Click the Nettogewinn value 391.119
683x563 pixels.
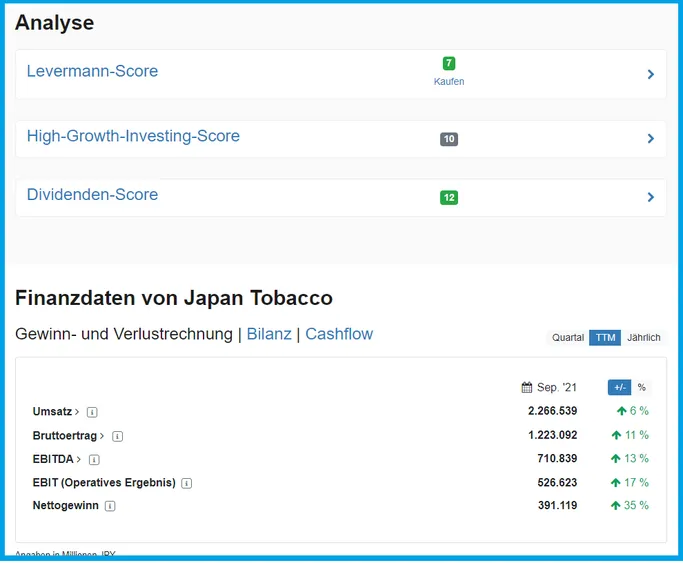pyautogui.click(x=557, y=506)
